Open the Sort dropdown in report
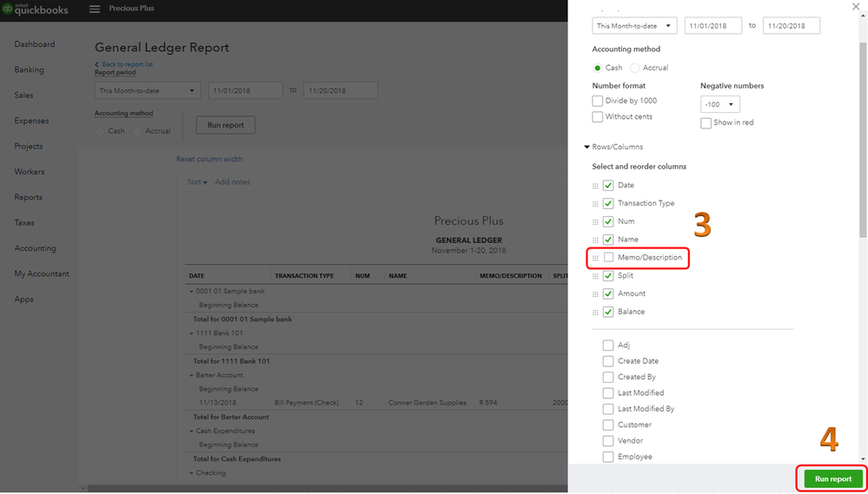Image resolution: width=868 pixels, height=494 pixels. [x=197, y=182]
